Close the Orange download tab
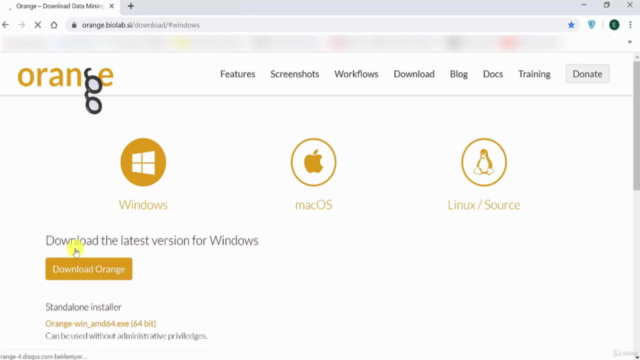Image resolution: width=640 pixels, height=360 pixels. 111,6
